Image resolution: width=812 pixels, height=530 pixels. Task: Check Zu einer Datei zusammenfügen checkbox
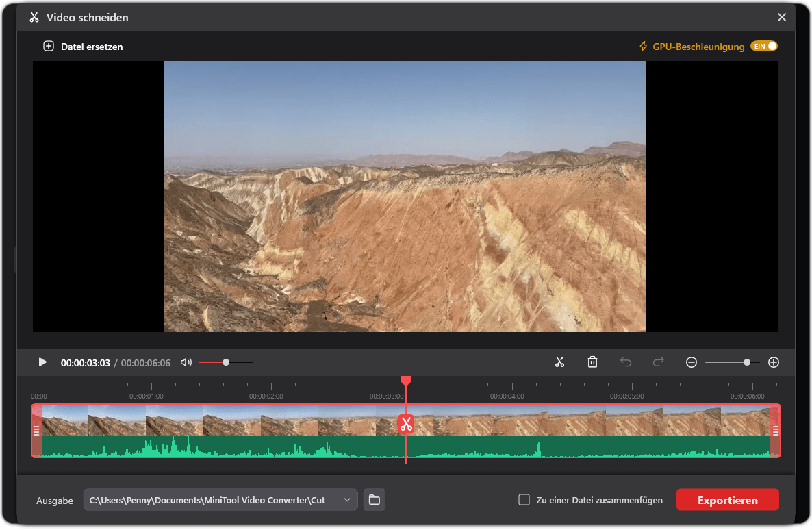[524, 500]
